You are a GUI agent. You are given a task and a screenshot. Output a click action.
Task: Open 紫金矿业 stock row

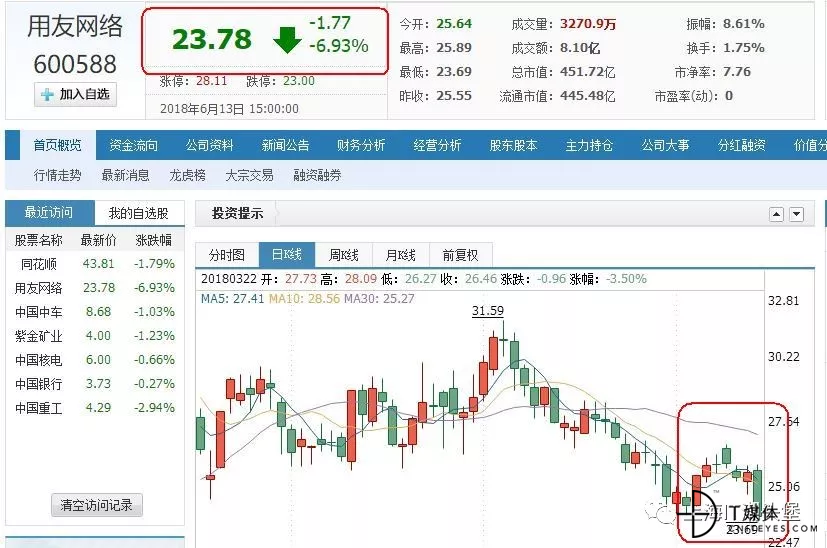coord(95,336)
